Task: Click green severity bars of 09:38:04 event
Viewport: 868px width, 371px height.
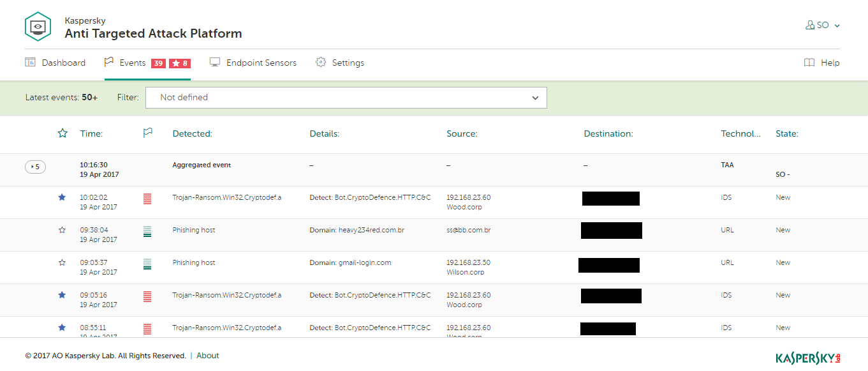Action: pyautogui.click(x=147, y=231)
